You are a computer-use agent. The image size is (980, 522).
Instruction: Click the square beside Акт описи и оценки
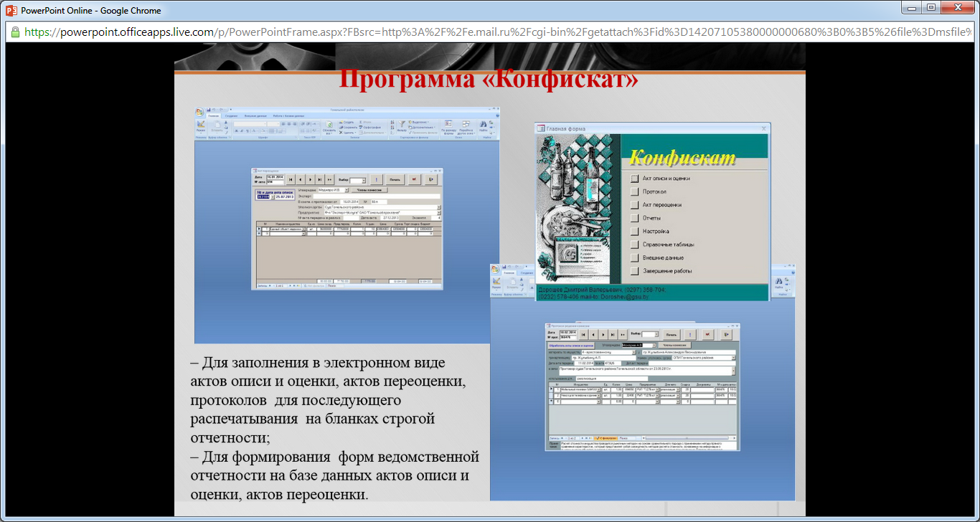click(x=634, y=178)
